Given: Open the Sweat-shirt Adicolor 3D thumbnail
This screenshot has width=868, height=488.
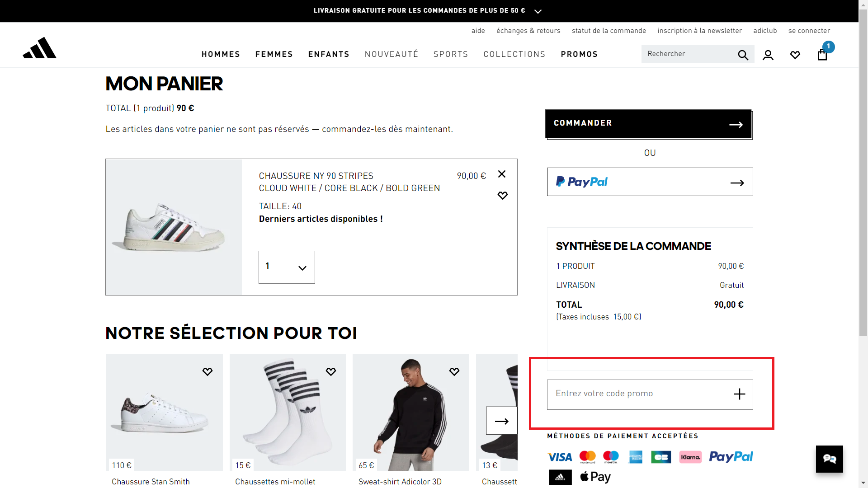Looking at the screenshot, I should [410, 412].
